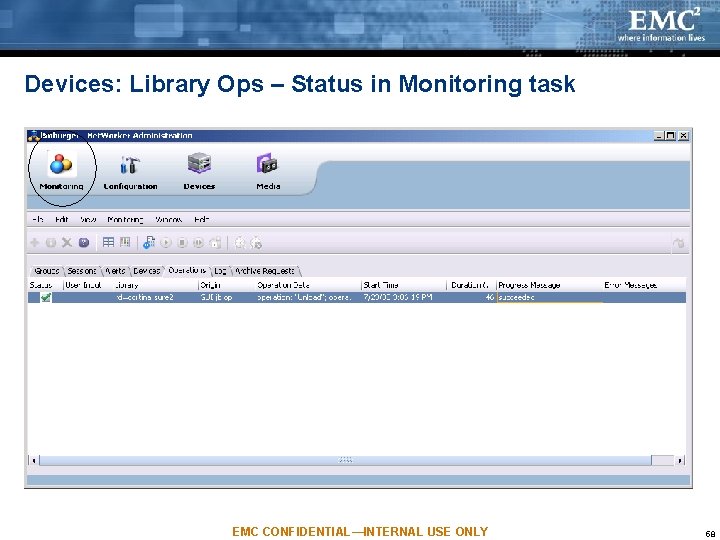720x540 pixels.
Task: Open the Window menu
Action: tap(169, 219)
